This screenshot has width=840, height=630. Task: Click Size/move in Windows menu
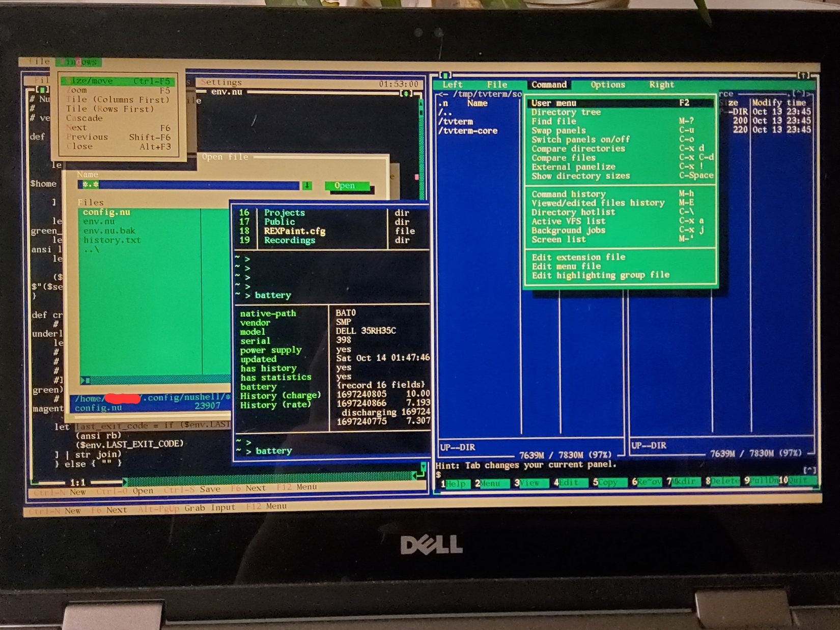click(118, 81)
